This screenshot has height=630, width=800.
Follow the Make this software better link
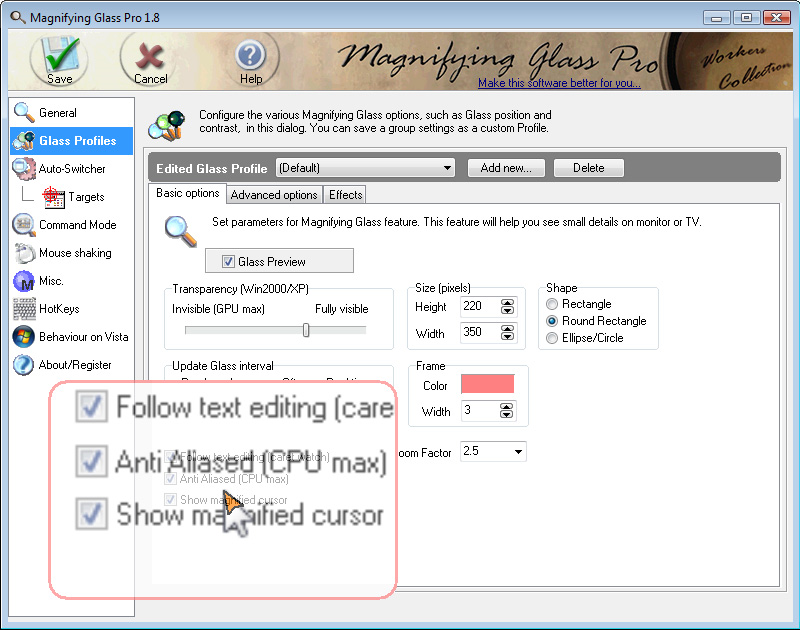[560, 84]
